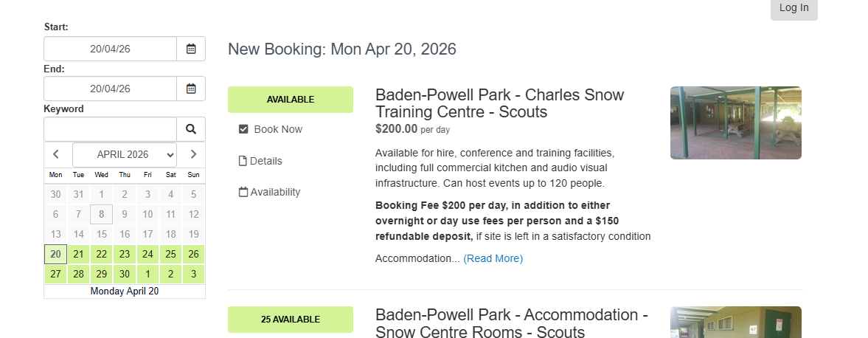Open the Read More link

pos(493,258)
